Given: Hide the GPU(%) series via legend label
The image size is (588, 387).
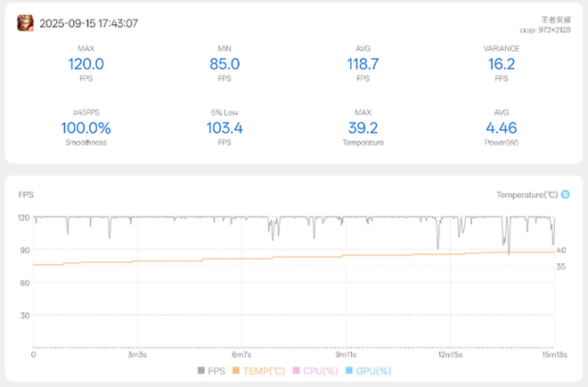Looking at the screenshot, I should [x=372, y=370].
